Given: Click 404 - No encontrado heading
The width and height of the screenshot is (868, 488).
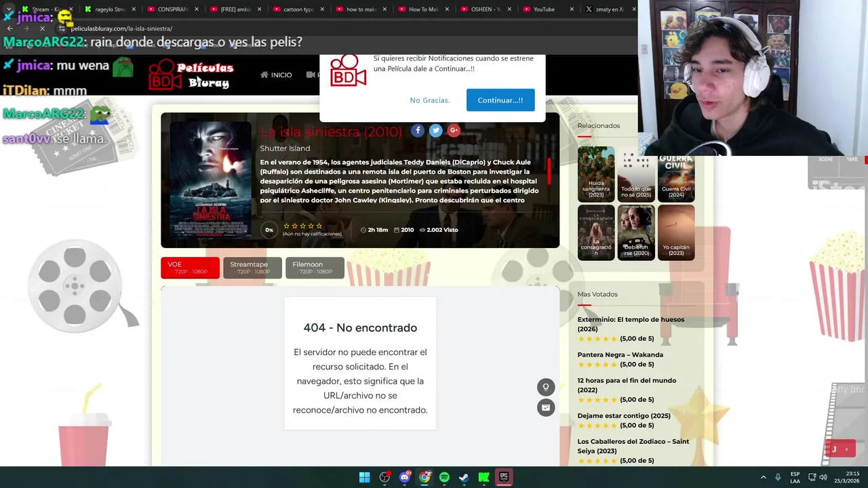Looking at the screenshot, I should [x=360, y=328].
